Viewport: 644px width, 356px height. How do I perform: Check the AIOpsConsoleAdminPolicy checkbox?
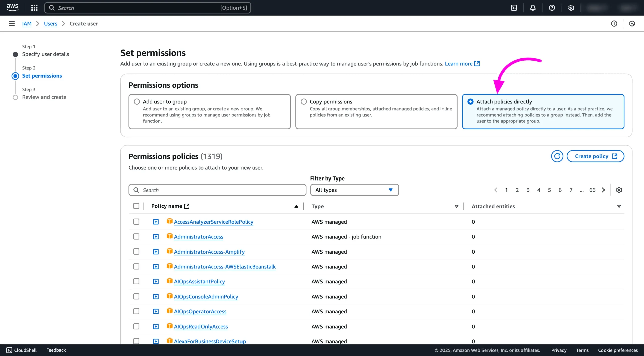point(136,296)
